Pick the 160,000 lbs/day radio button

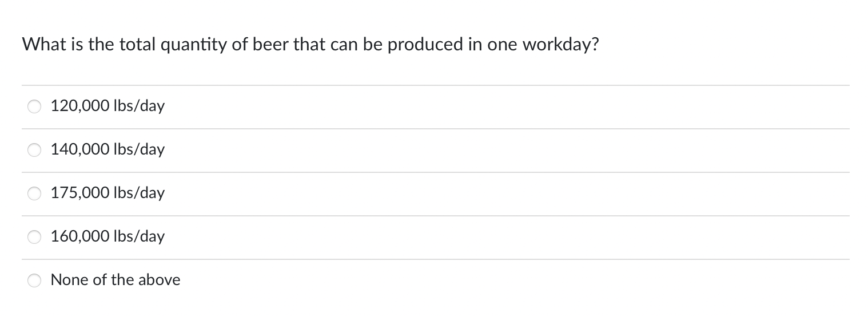[35, 237]
